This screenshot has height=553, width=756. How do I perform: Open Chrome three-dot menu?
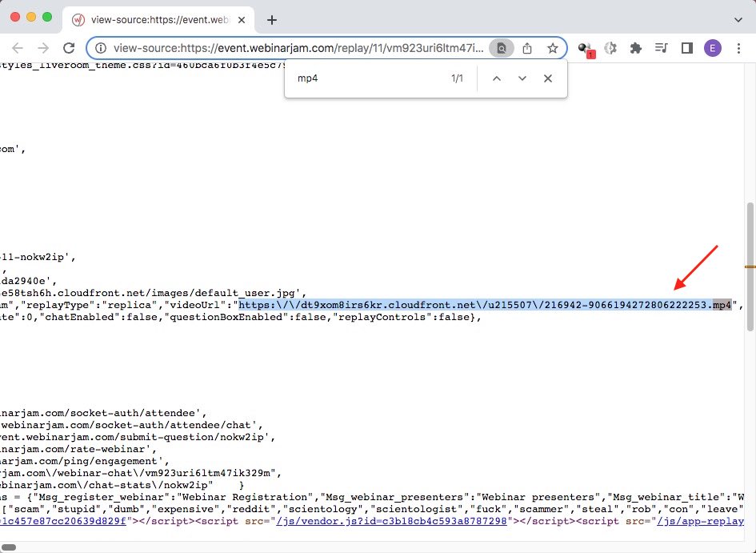[738, 48]
